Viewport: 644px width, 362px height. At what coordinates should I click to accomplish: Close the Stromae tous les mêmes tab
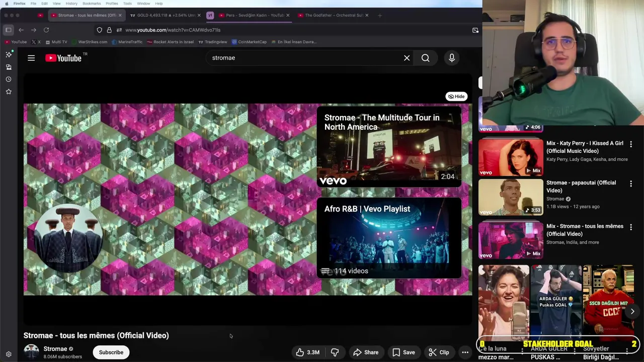coord(120,15)
